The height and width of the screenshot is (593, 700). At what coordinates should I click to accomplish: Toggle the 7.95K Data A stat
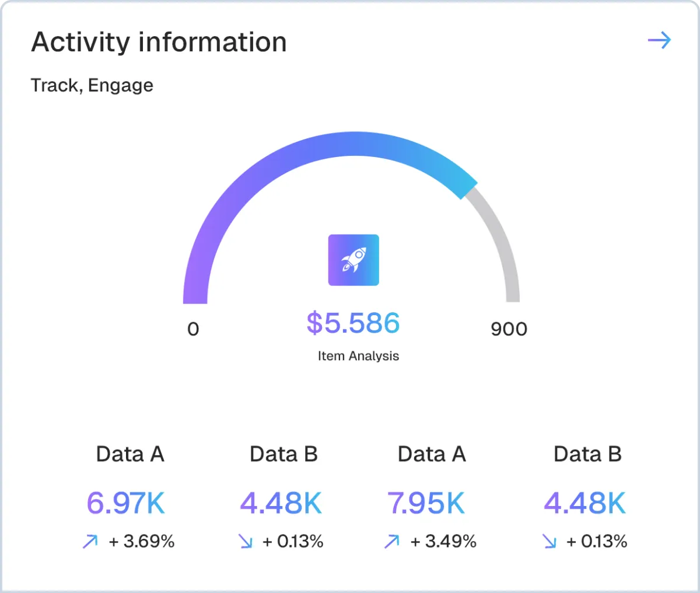426,502
